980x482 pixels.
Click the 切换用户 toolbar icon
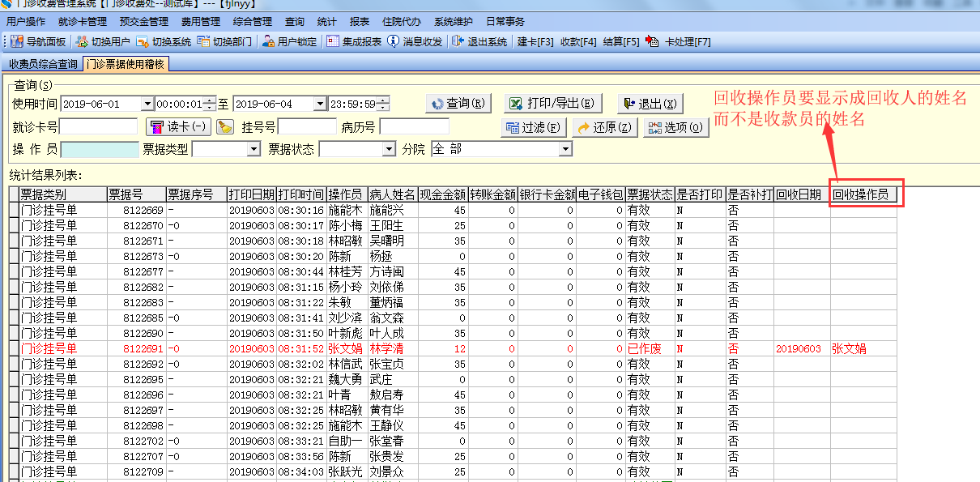83,41
